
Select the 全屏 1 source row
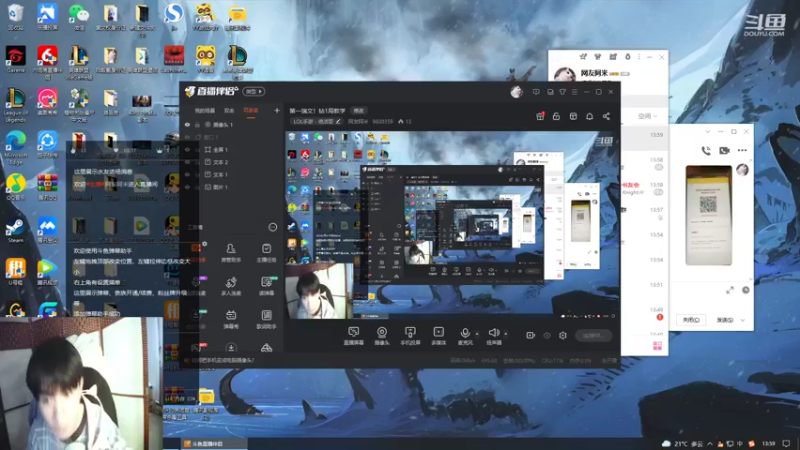(x=232, y=149)
